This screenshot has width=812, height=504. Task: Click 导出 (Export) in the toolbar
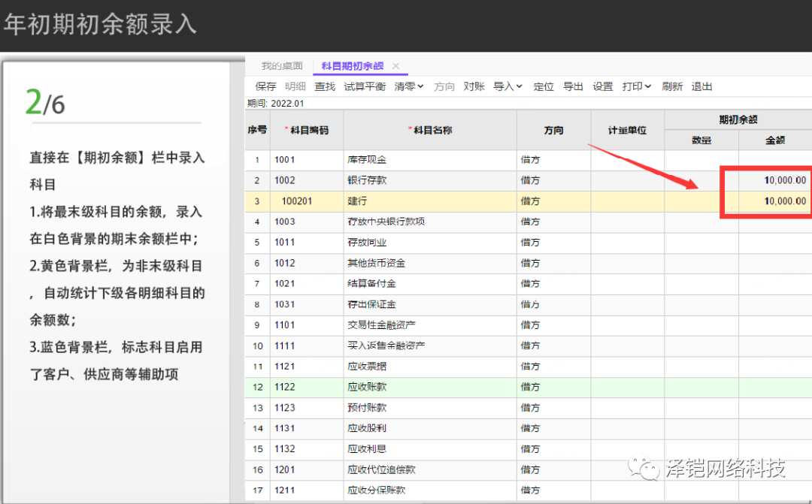[573, 87]
